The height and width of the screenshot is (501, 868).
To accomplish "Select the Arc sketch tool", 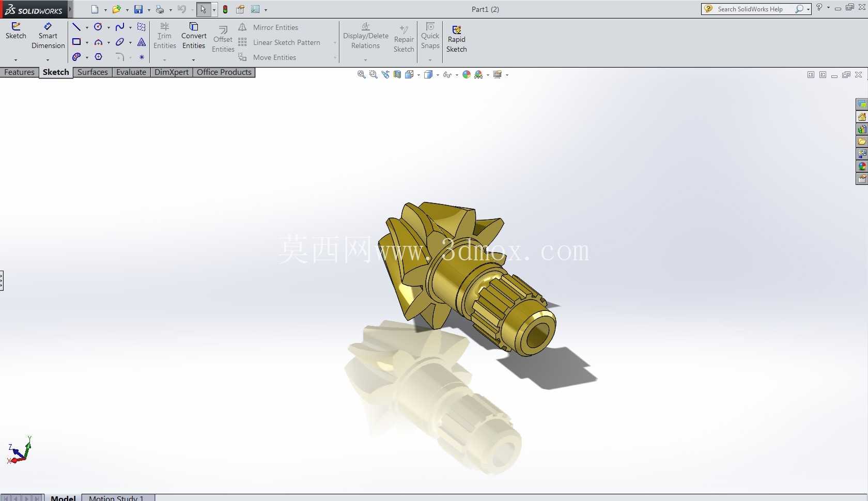I will point(98,42).
